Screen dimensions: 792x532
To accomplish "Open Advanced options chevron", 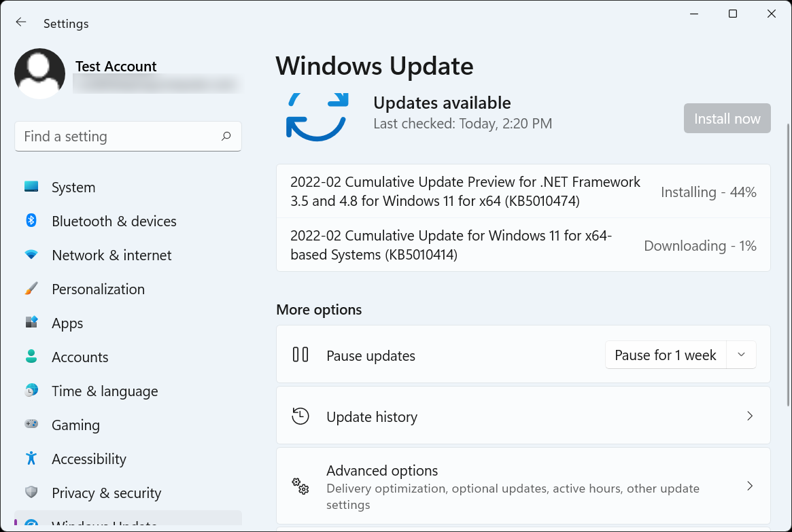I will (x=750, y=486).
